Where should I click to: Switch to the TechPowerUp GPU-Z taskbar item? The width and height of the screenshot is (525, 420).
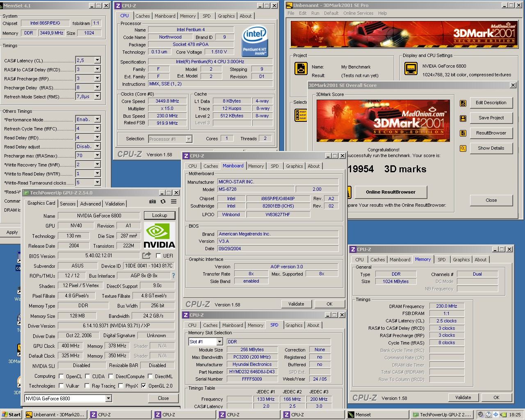442,415
